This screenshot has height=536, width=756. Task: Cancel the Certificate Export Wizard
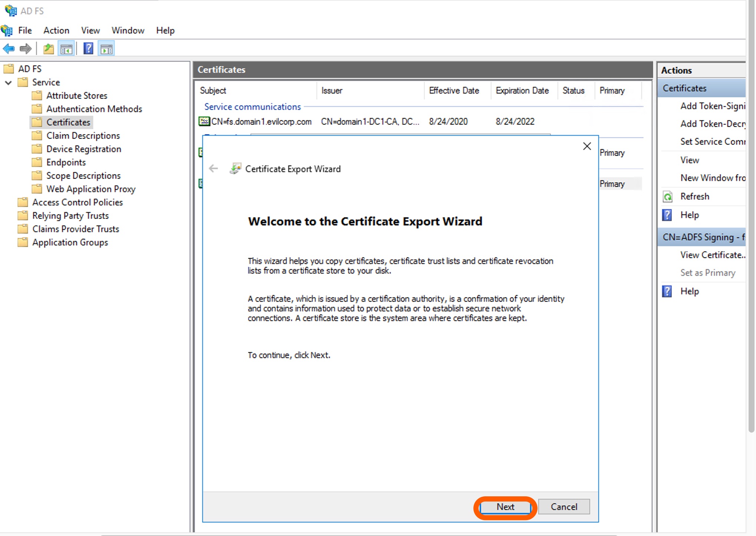[563, 507]
